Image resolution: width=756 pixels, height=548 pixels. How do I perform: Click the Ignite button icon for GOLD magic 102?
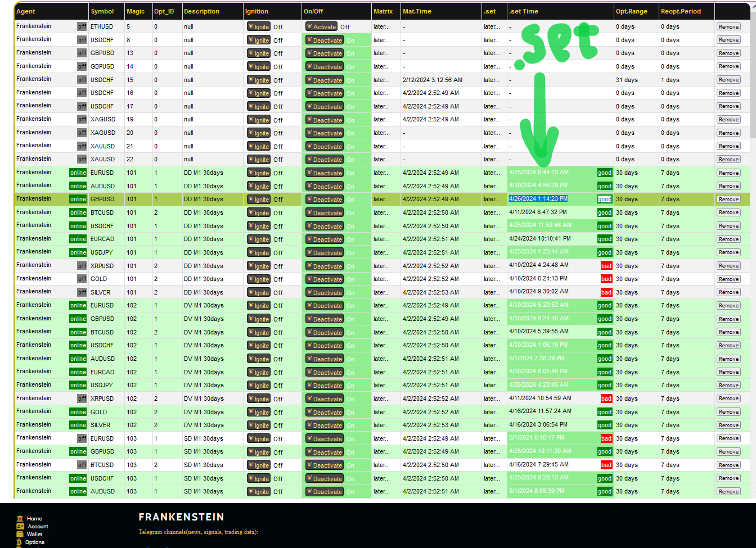[251, 412]
